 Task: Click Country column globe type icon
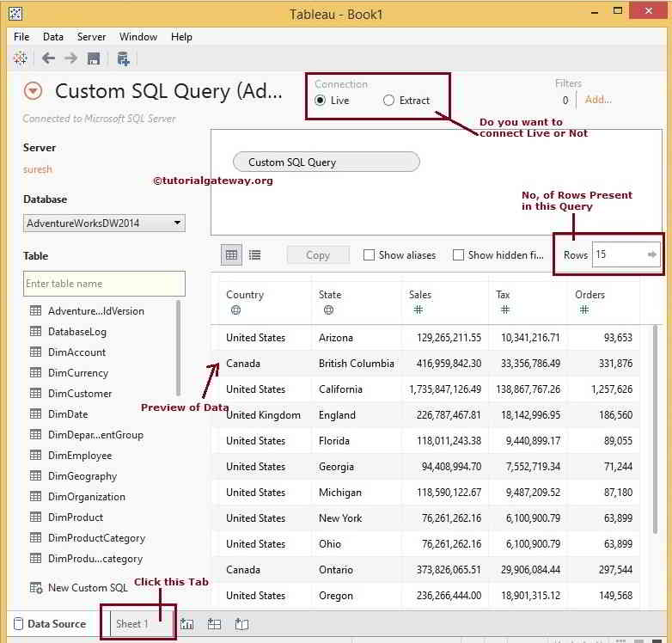[235, 310]
